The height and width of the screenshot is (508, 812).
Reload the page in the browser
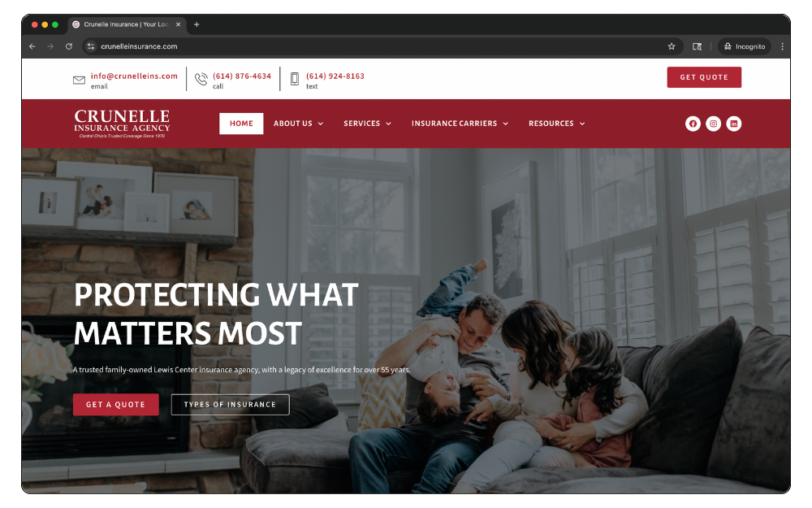69,46
